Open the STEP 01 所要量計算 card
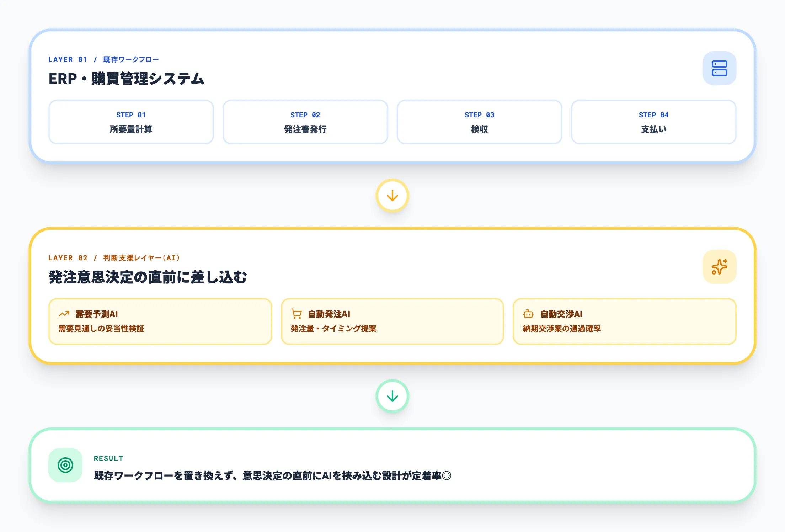Image resolution: width=785 pixels, height=532 pixels. [x=131, y=122]
